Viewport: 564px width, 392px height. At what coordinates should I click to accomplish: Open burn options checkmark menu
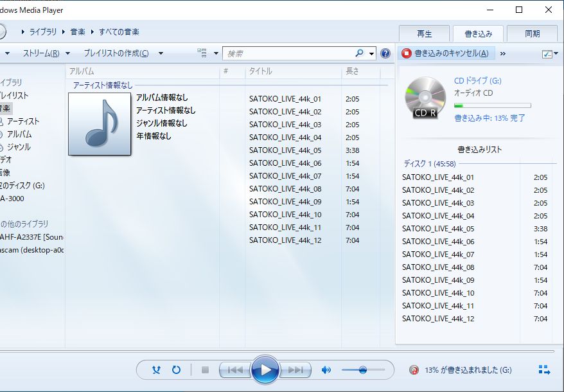(550, 53)
